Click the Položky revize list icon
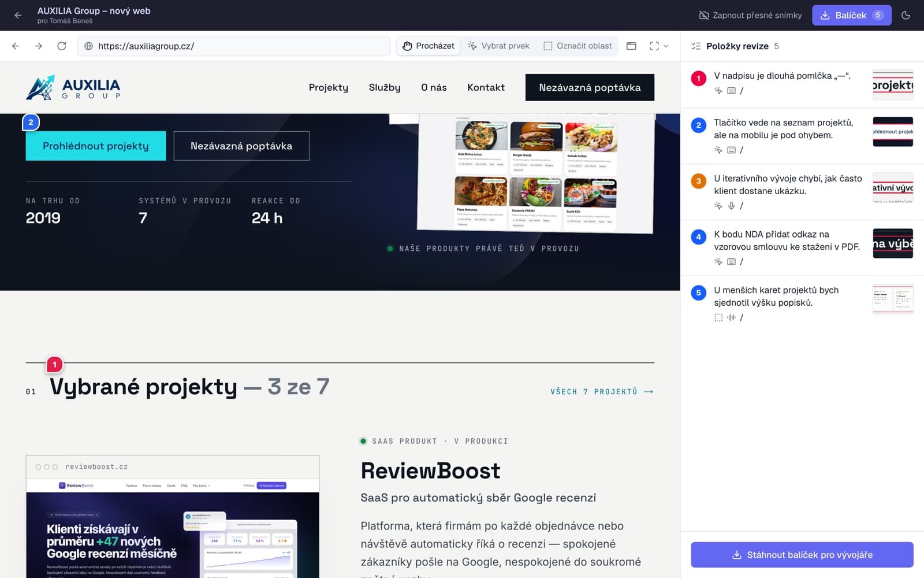Screen dimensions: 924x578 click(x=696, y=46)
